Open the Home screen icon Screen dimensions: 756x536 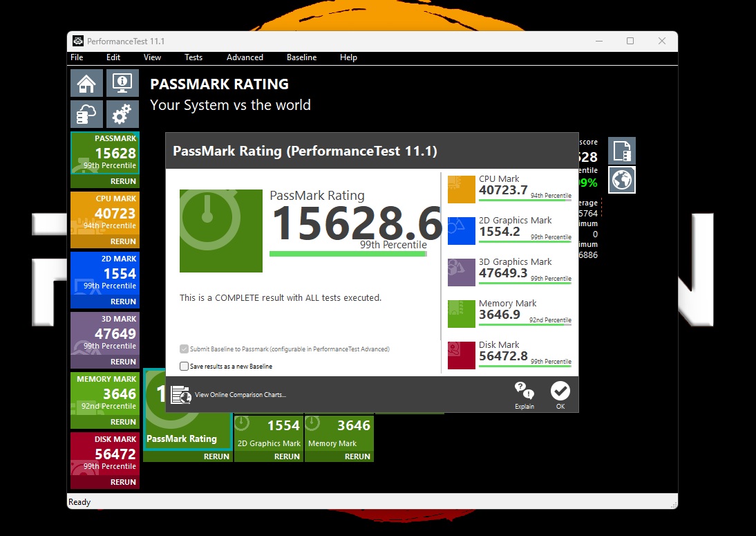click(x=87, y=83)
